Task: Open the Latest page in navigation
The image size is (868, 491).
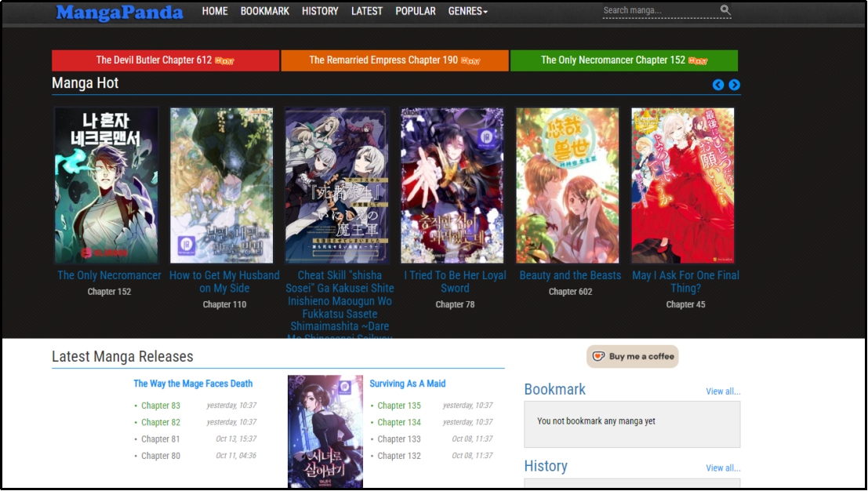Action: pyautogui.click(x=367, y=11)
